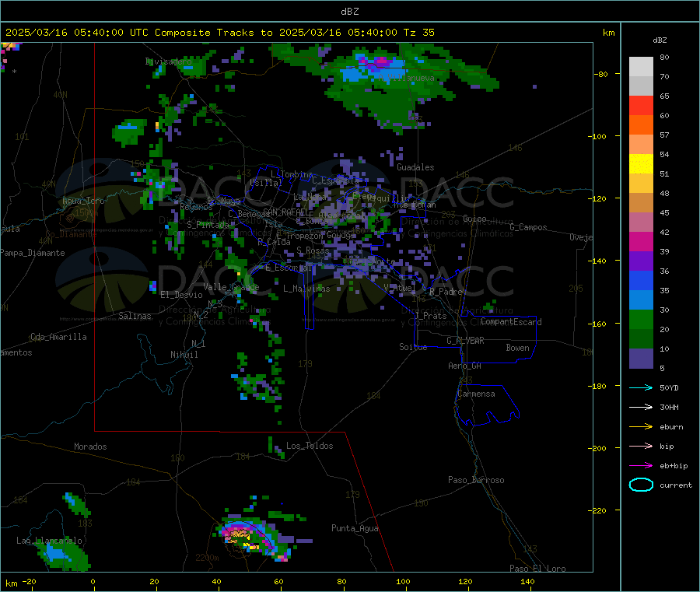Click the 'Paso_El_Loro' place label
700x592 pixels.
pos(537,569)
